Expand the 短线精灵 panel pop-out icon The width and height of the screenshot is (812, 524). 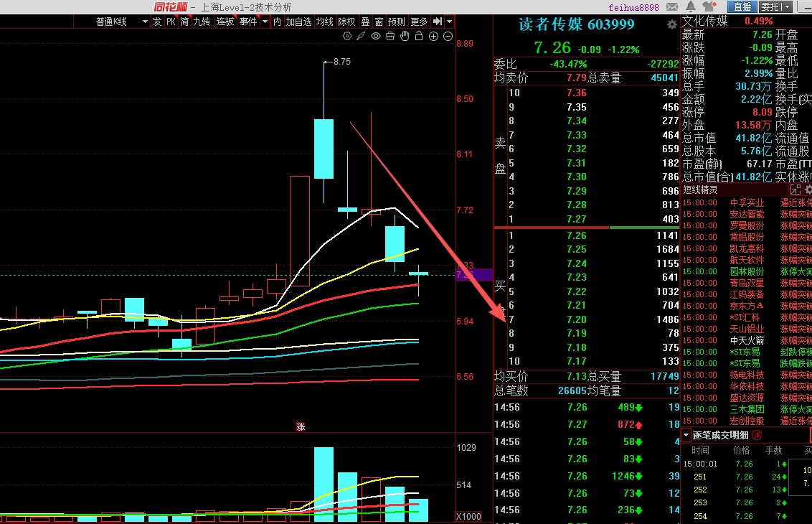(795, 190)
